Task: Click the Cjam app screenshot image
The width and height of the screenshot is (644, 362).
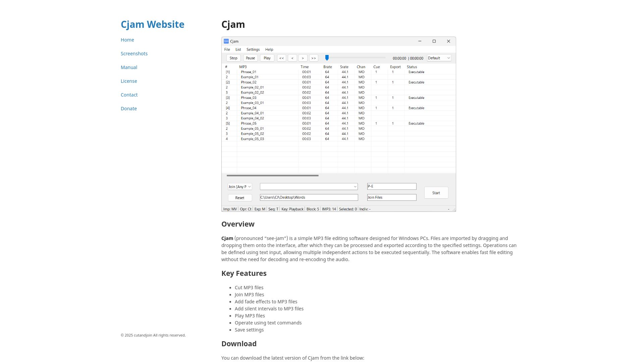Action: tap(339, 124)
